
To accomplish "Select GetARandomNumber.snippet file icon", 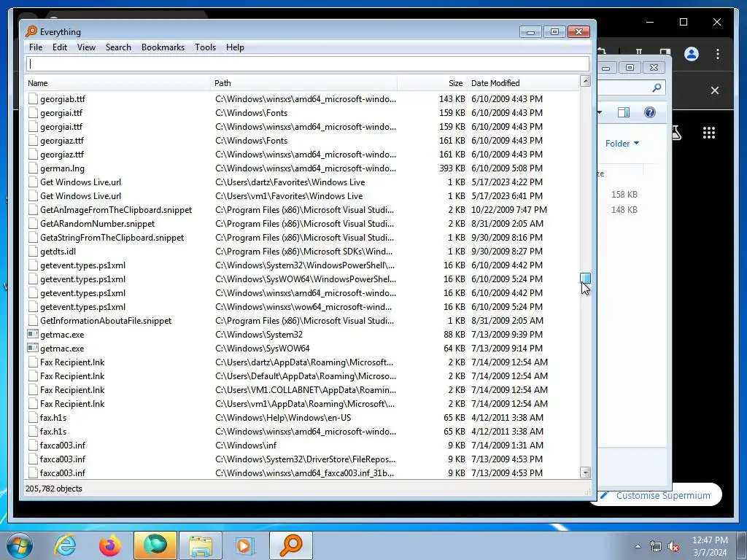I will tap(33, 223).
